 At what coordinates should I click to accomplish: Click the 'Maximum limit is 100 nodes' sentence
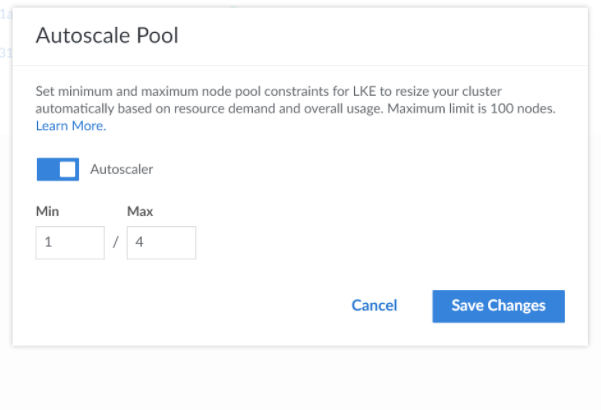[x=482, y=108]
